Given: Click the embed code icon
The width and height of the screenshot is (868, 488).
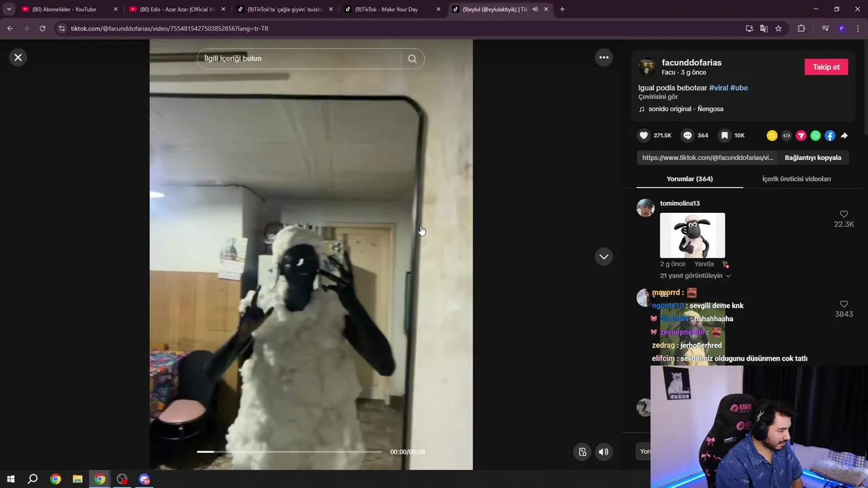Looking at the screenshot, I should click(x=787, y=136).
